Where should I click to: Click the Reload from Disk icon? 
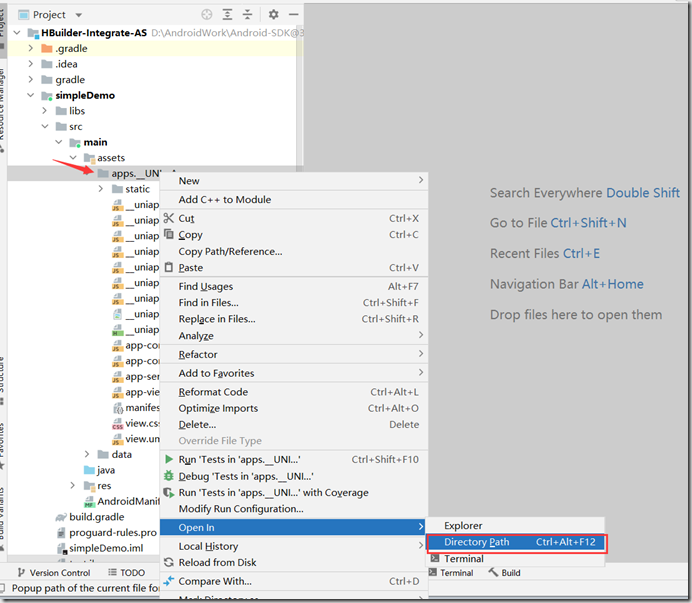tap(169, 562)
